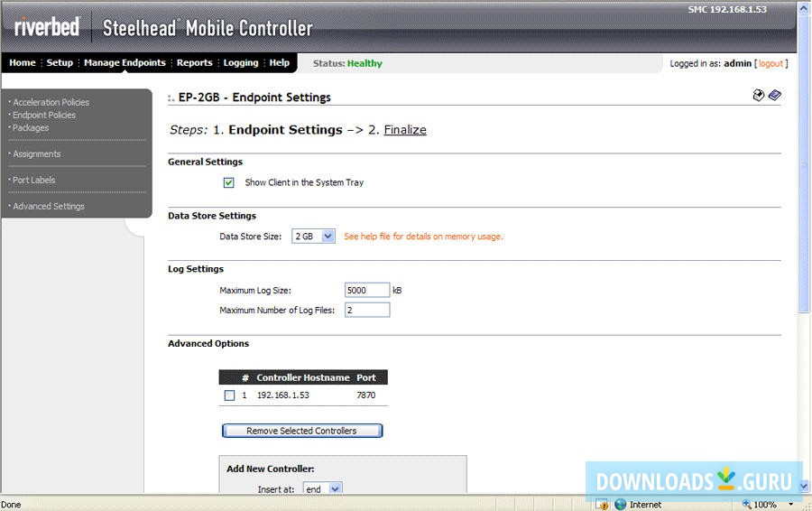Click the Done status bar text
The width and height of the screenshot is (812, 511).
[x=11, y=505]
